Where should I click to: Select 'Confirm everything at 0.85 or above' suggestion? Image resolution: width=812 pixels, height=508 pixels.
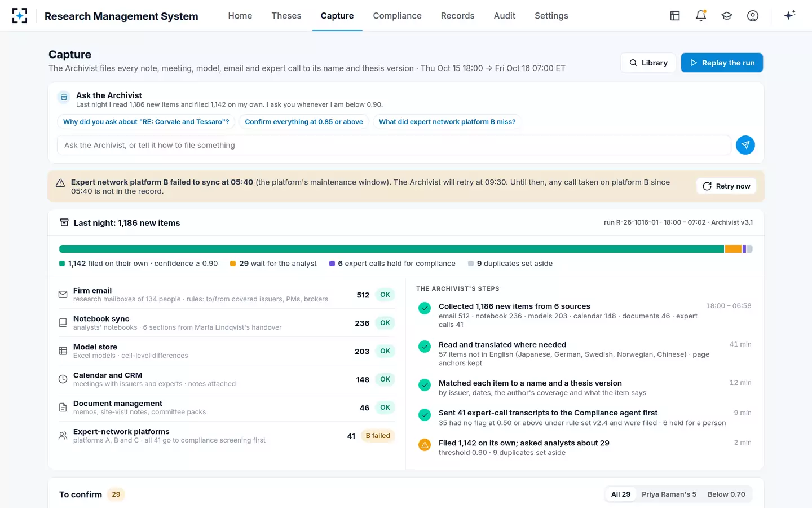click(304, 122)
